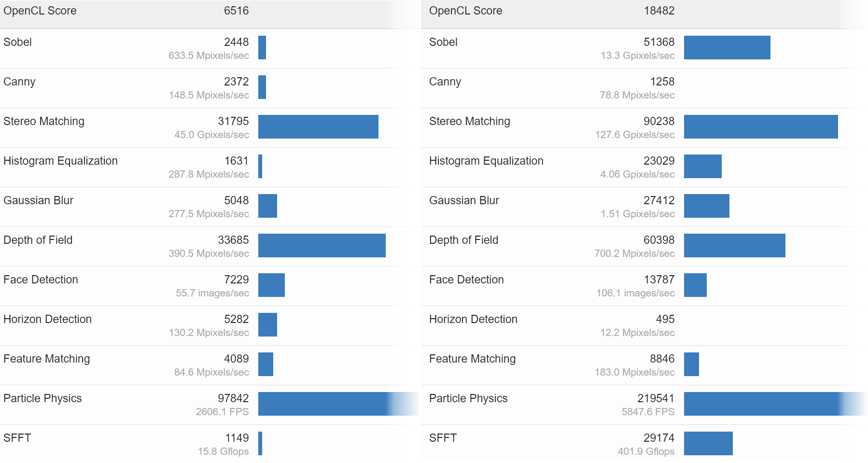Select the Horizon Detection score 495

pyautogui.click(x=665, y=319)
